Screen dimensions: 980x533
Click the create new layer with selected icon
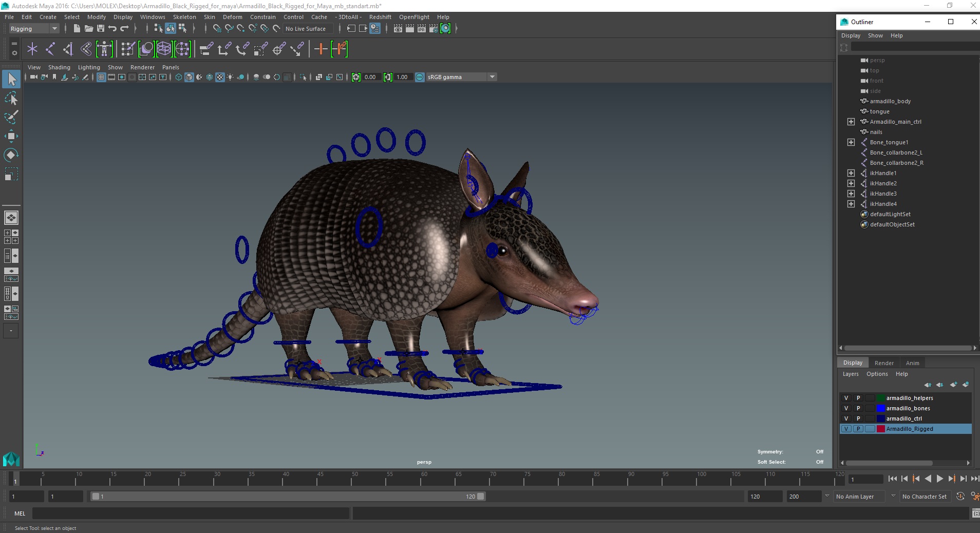(x=966, y=385)
